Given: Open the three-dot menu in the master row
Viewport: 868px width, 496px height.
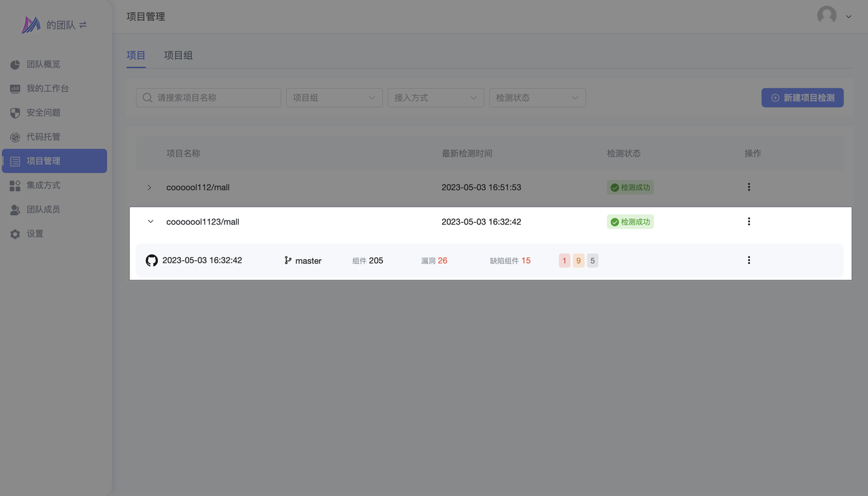Looking at the screenshot, I should (x=749, y=261).
